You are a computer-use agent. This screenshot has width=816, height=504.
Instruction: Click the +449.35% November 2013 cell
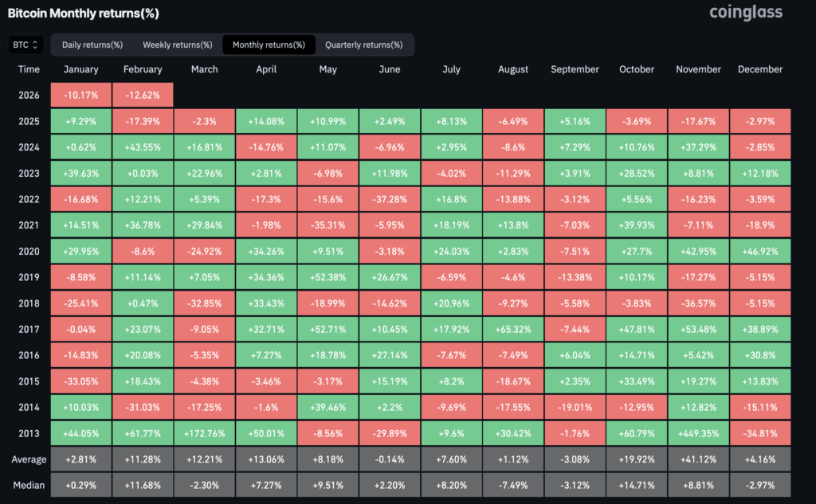click(x=698, y=433)
